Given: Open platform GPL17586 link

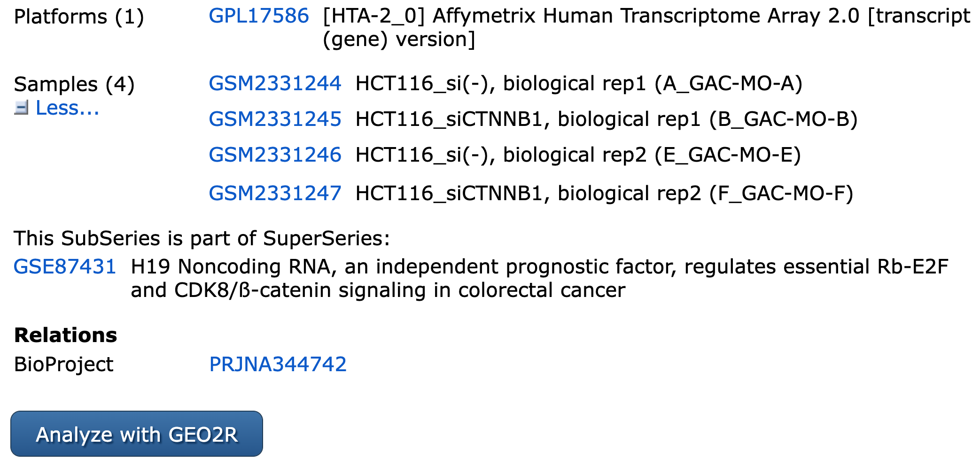Looking at the screenshot, I should click(258, 16).
